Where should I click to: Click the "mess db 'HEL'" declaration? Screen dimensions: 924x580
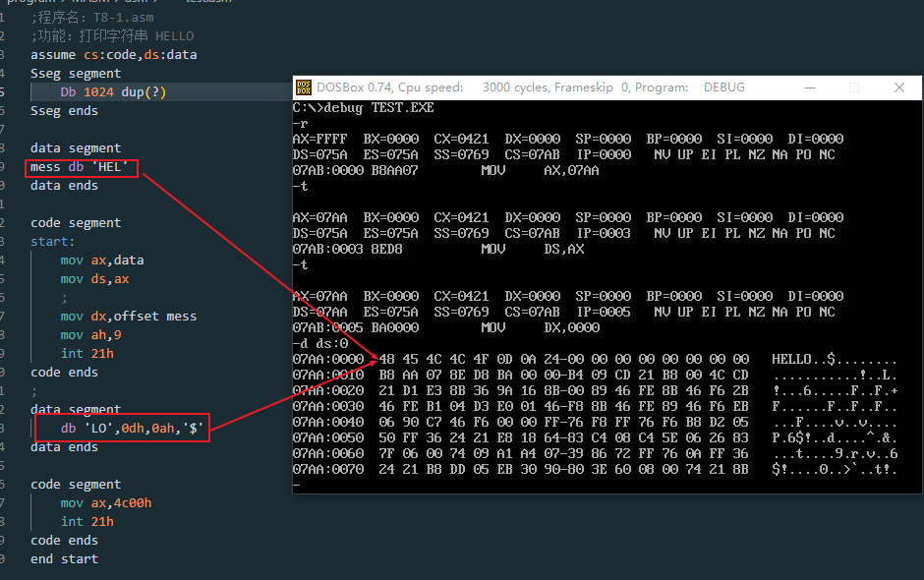[x=79, y=167]
